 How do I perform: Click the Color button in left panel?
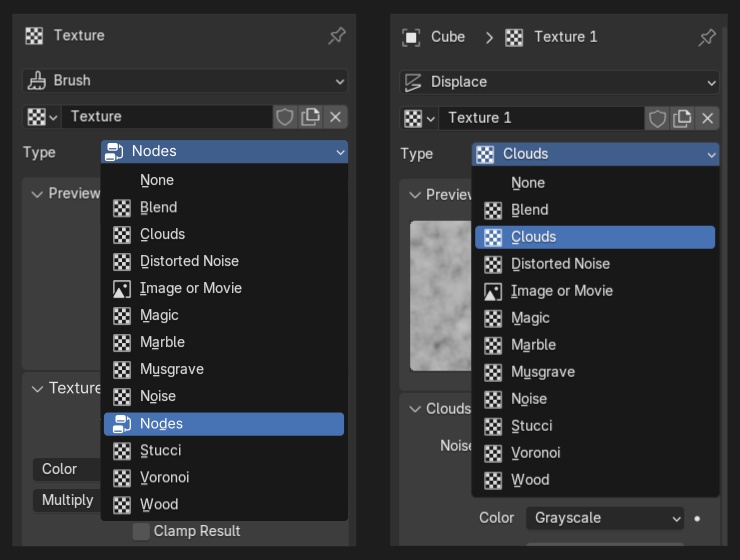pos(67,469)
